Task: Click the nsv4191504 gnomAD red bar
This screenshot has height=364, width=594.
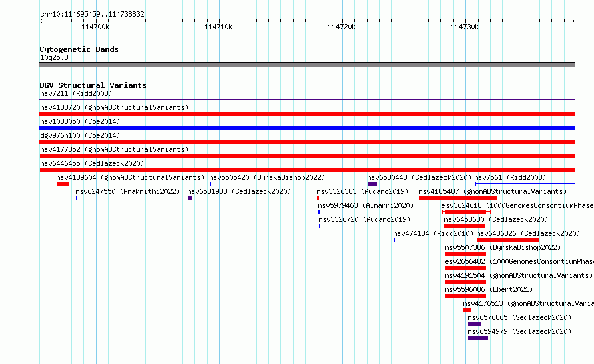Action: 465,282
